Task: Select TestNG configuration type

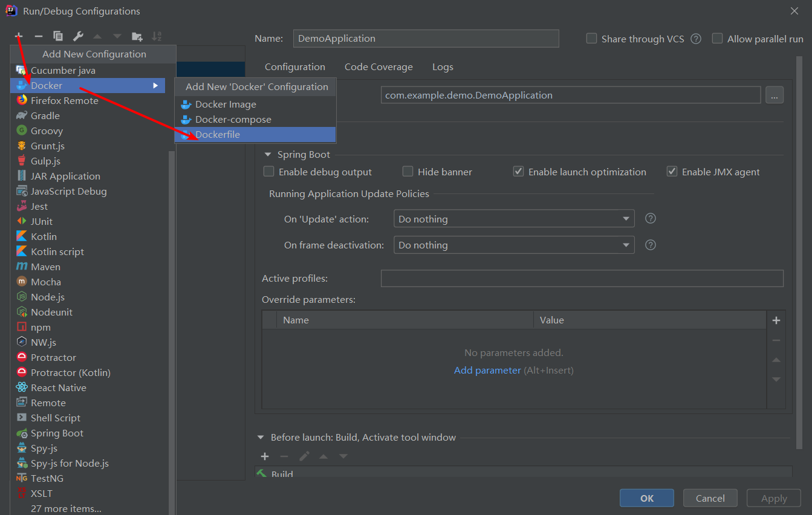Action: [88, 478]
